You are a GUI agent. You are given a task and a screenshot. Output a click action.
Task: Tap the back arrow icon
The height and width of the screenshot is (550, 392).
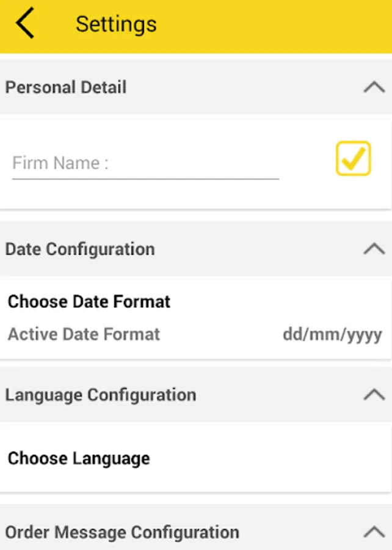[x=26, y=24]
